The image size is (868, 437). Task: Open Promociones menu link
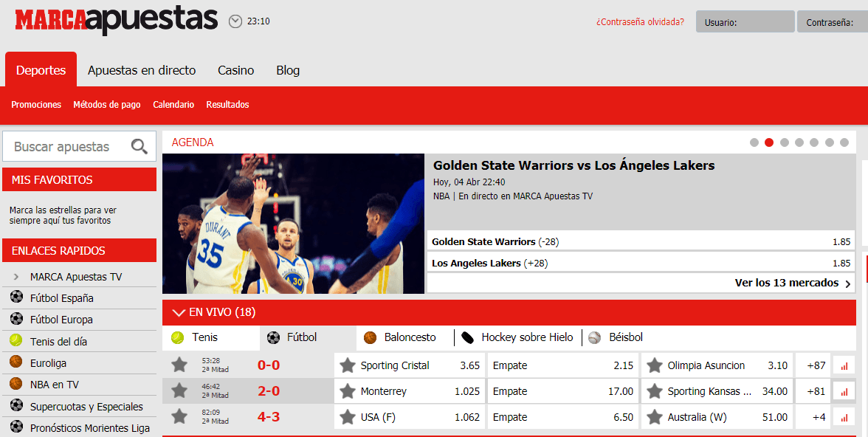coord(36,105)
